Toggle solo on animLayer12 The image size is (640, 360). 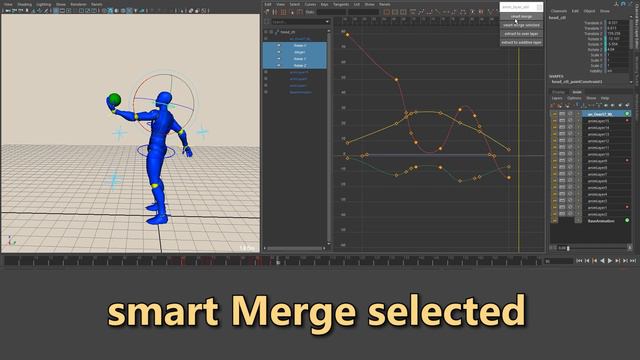(562, 141)
